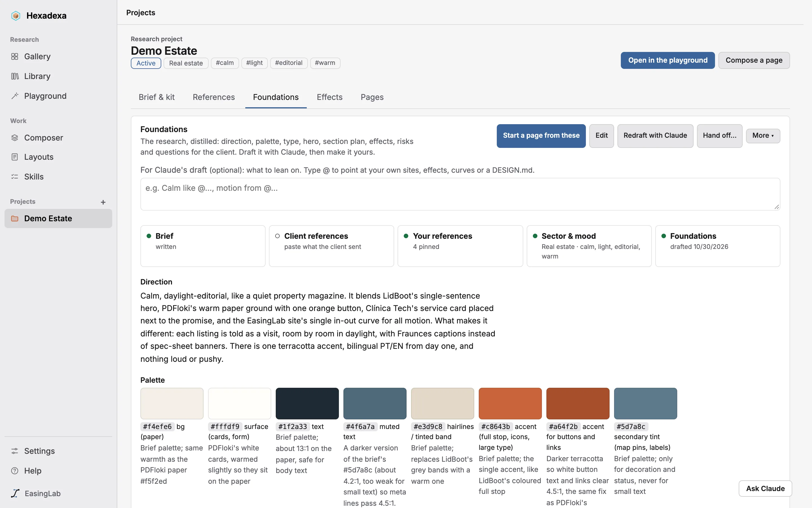812x508 pixels.
Task: Click the Demo Estate folder icon
Action: pyautogui.click(x=14, y=219)
